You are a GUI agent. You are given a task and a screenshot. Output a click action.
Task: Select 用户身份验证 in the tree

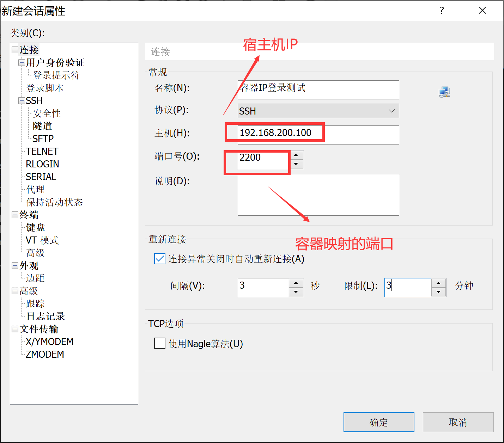pos(55,63)
